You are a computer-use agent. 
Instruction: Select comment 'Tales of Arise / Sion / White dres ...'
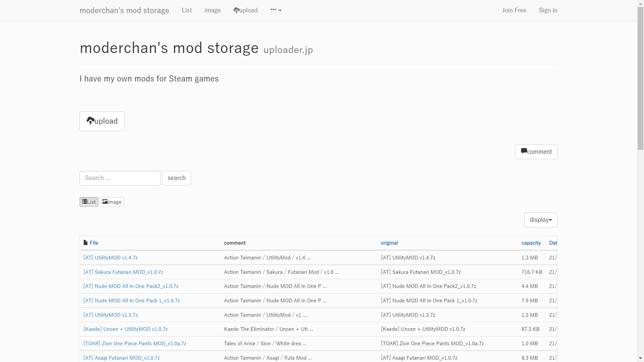(x=265, y=344)
